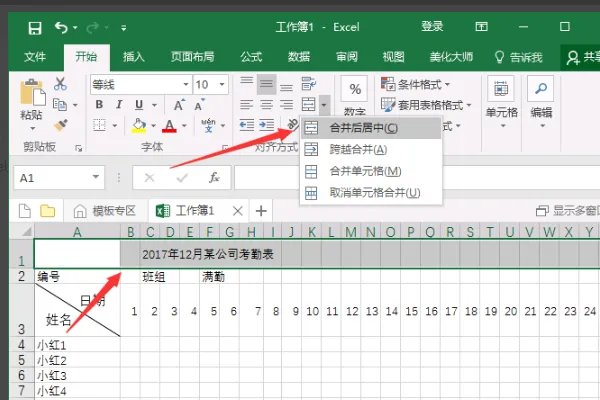Select 合并单元格(M) menu item

(371, 171)
